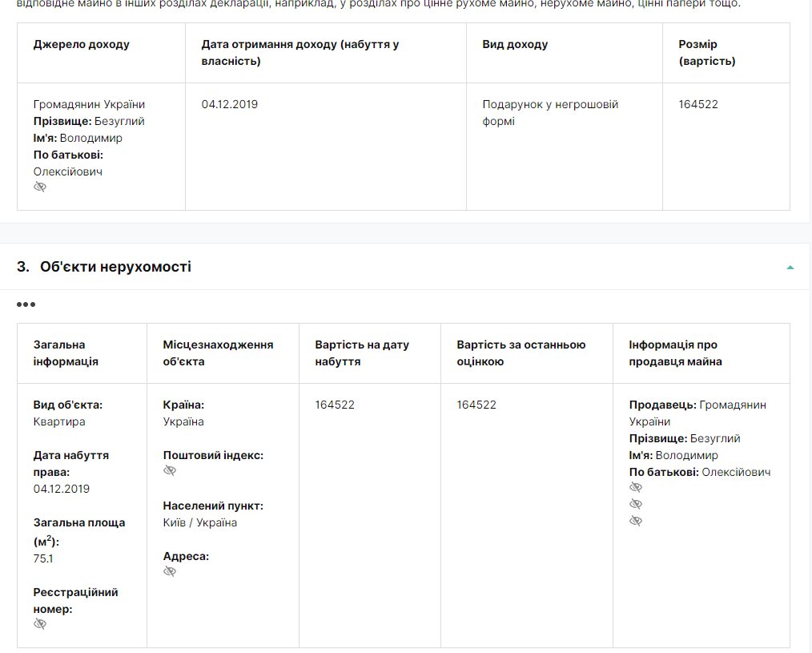Click the first crossed-eye icon in the seller column

[636, 487]
